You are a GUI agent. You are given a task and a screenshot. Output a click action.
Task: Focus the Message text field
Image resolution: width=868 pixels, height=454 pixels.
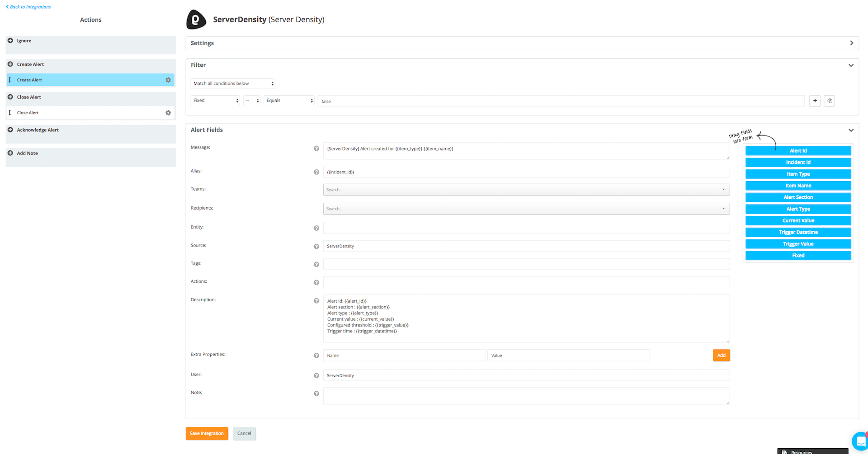[526, 151]
